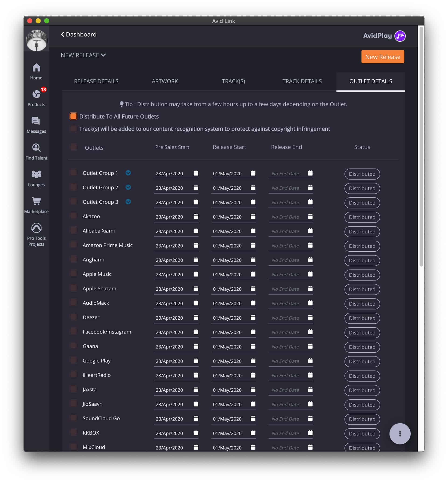The image size is (448, 483).
Task: Click Pre Sales Start date field for iHeartRadio
Action: pyautogui.click(x=176, y=376)
